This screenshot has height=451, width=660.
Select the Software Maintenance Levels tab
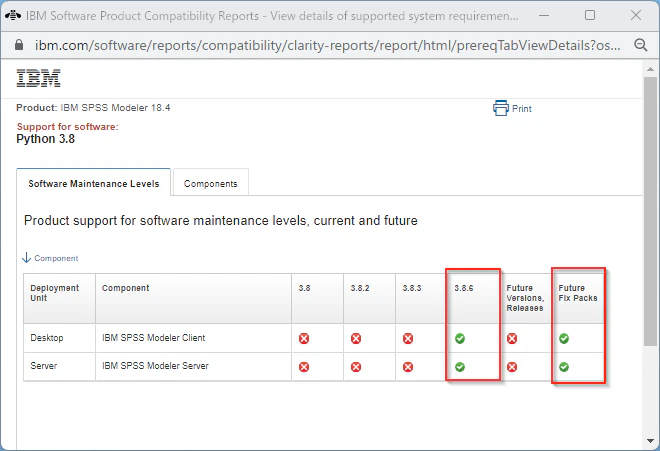(x=93, y=184)
